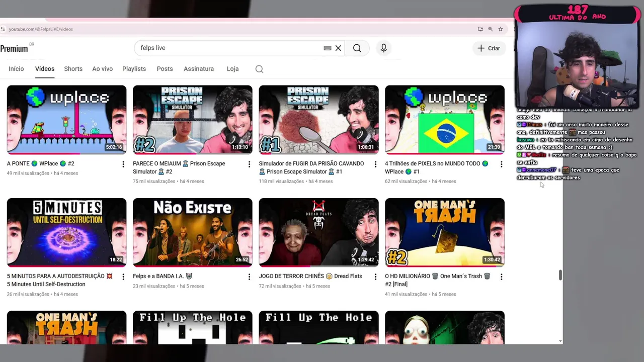The image size is (644, 362).
Task: Click the YouTube Premium logo
Action: tap(15, 48)
